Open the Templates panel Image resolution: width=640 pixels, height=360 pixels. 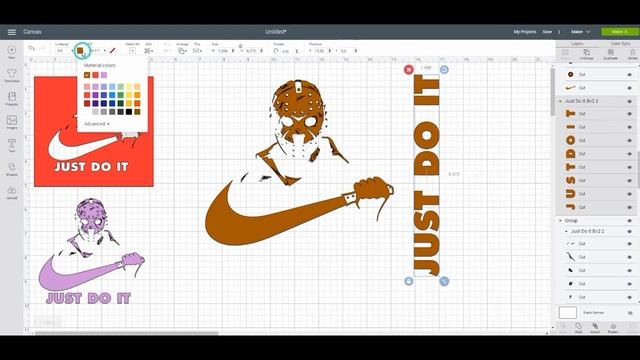[12, 75]
